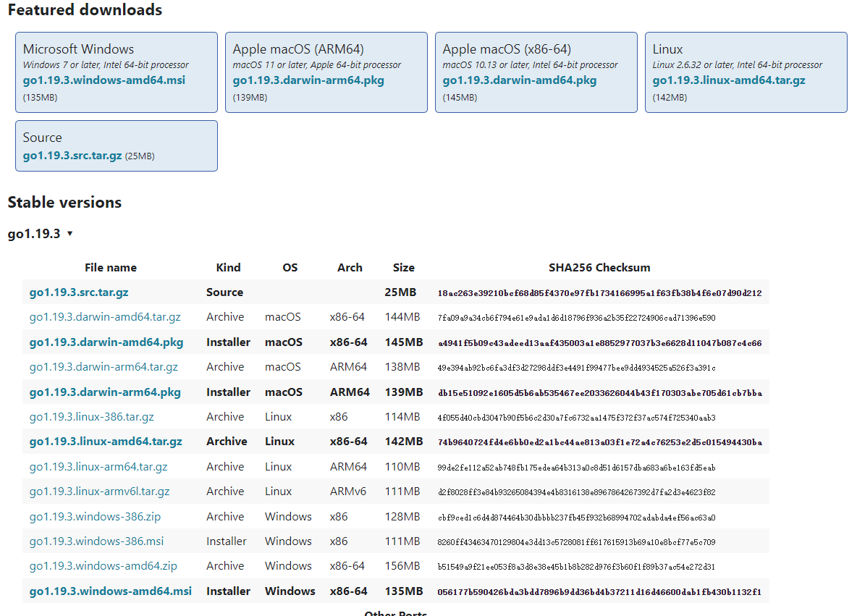This screenshot has height=616, width=857.
Task: Open go1.19.3.src.tar.gz link in table
Action: click(79, 292)
